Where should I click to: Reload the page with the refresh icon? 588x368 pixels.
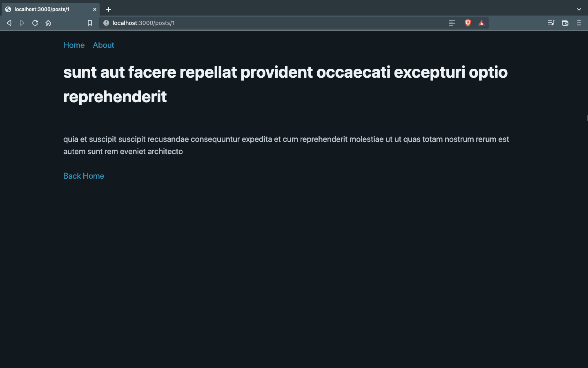coord(35,23)
